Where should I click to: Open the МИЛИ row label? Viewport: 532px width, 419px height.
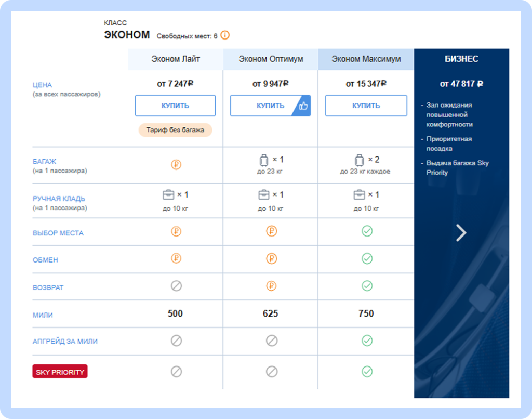[x=43, y=315]
